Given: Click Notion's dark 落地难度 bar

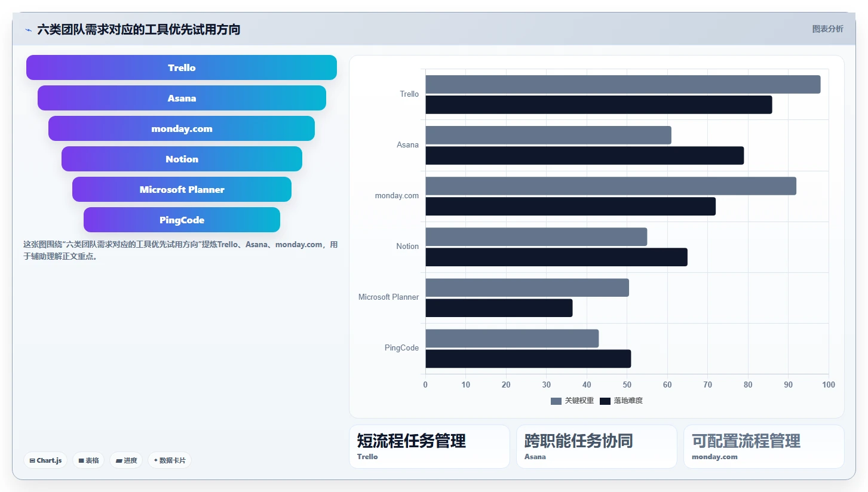Looking at the screenshot, I should click(x=556, y=257).
